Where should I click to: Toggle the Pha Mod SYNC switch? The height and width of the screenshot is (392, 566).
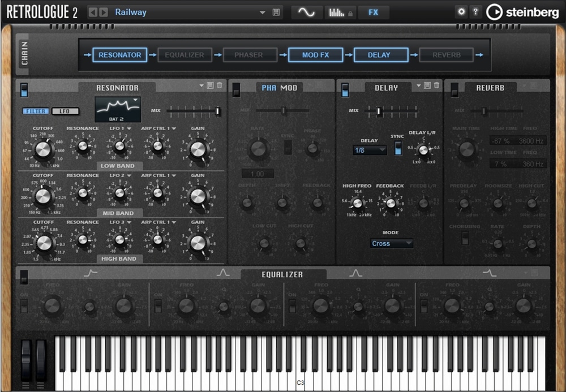click(288, 147)
